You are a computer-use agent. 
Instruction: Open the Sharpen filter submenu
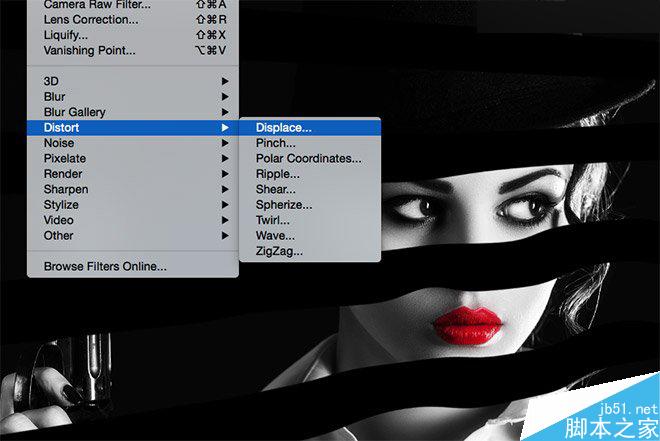click(133, 189)
